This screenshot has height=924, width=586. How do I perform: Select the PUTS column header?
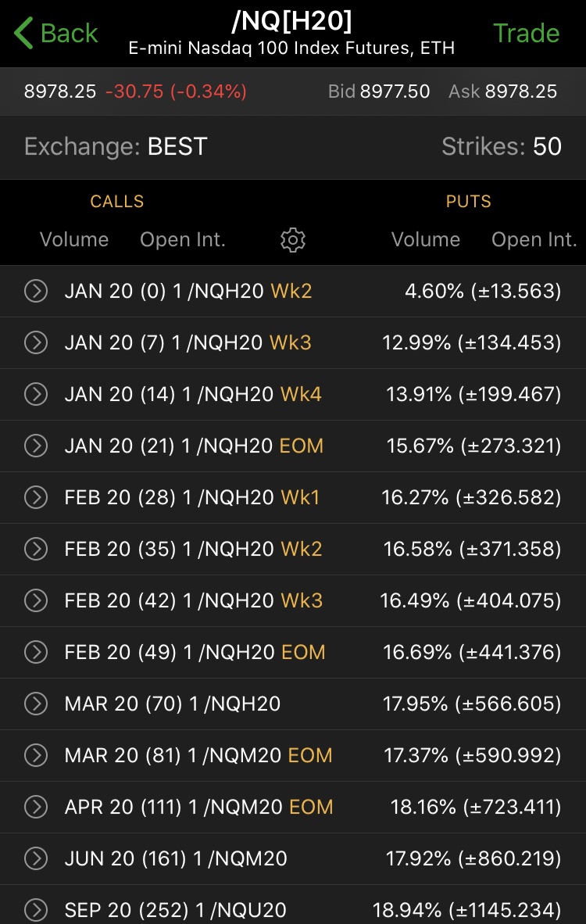tap(468, 202)
